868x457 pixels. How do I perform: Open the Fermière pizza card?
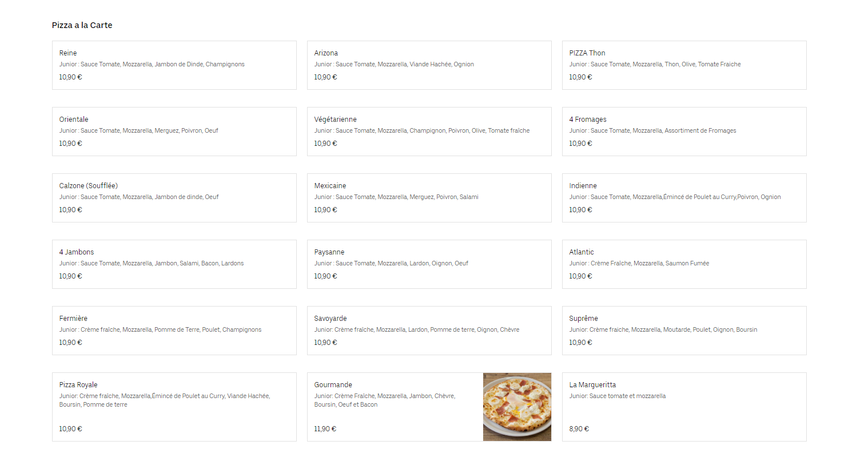(174, 331)
